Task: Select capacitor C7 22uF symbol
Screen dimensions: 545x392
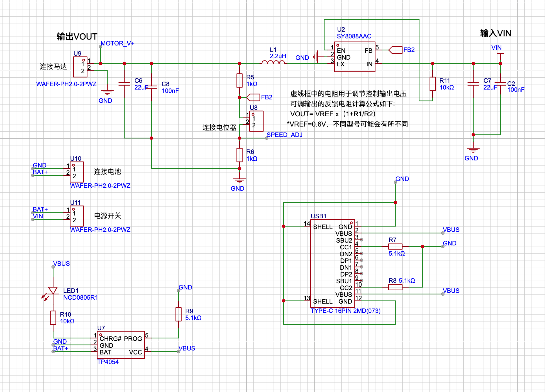Action: coord(473,84)
